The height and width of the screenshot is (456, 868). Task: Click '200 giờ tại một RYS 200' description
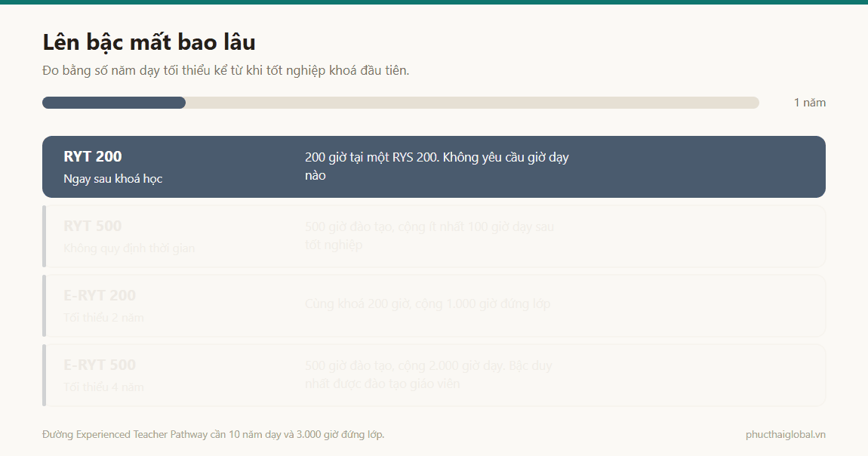[437, 166]
